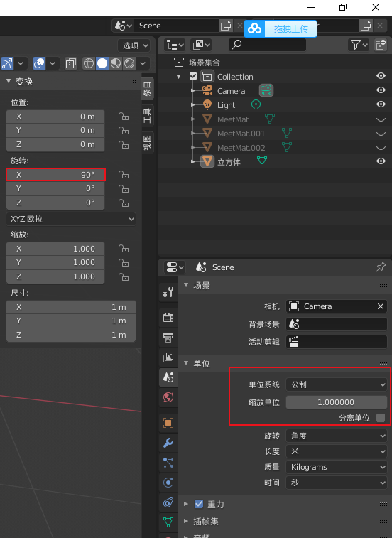392x538 pixels.
Task: Toggle X-ray view icon
Action: [71, 63]
